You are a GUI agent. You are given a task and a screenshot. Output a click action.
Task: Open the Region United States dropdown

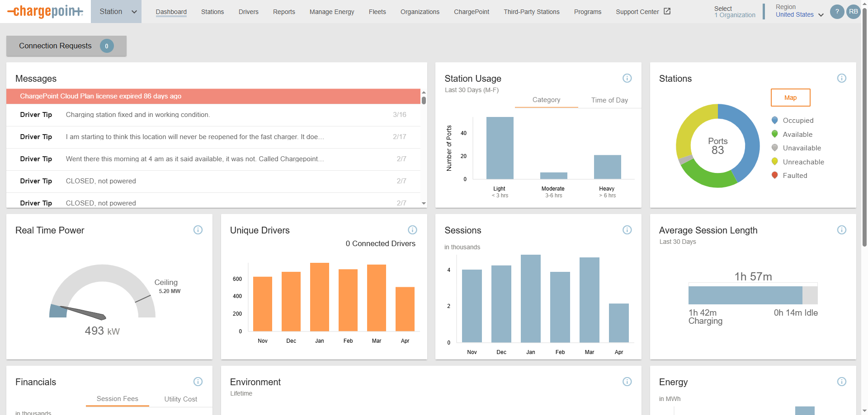pyautogui.click(x=799, y=14)
